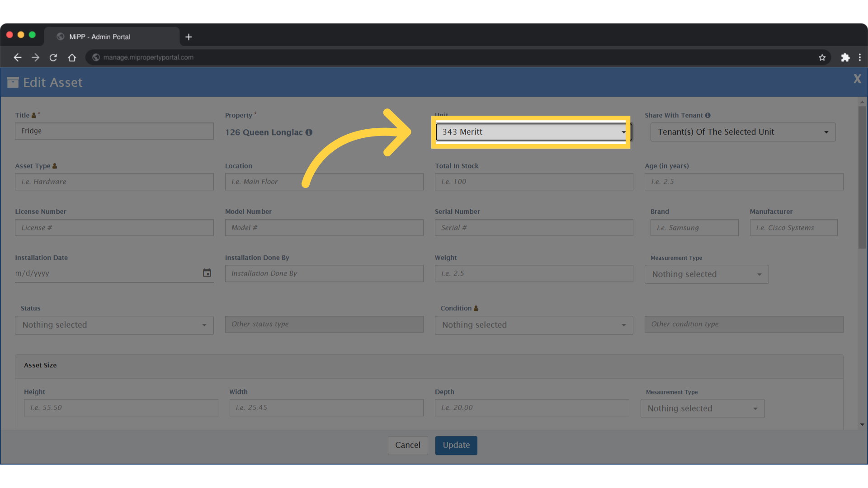Reload the page in the browser
The height and width of the screenshot is (488, 868).
point(53,57)
